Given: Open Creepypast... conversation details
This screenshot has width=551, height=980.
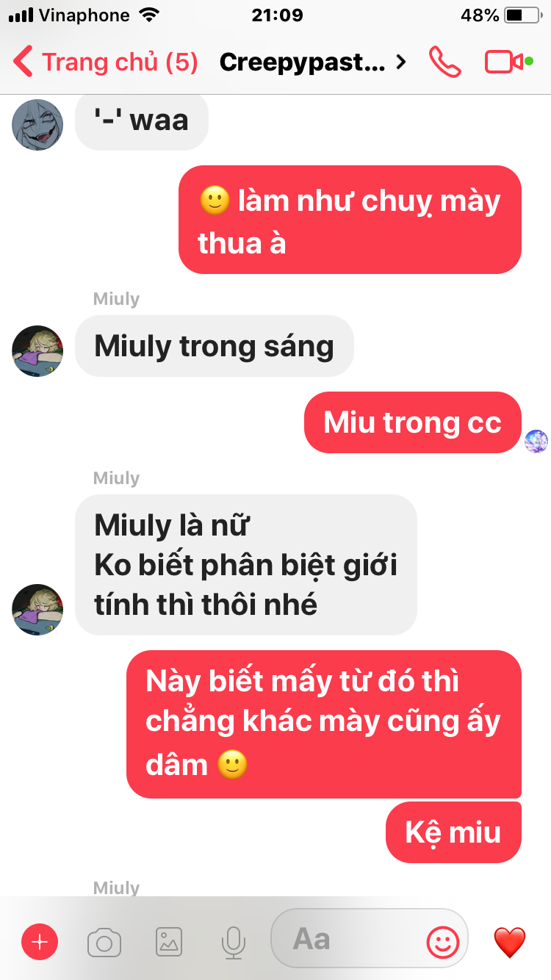Looking at the screenshot, I should [302, 62].
